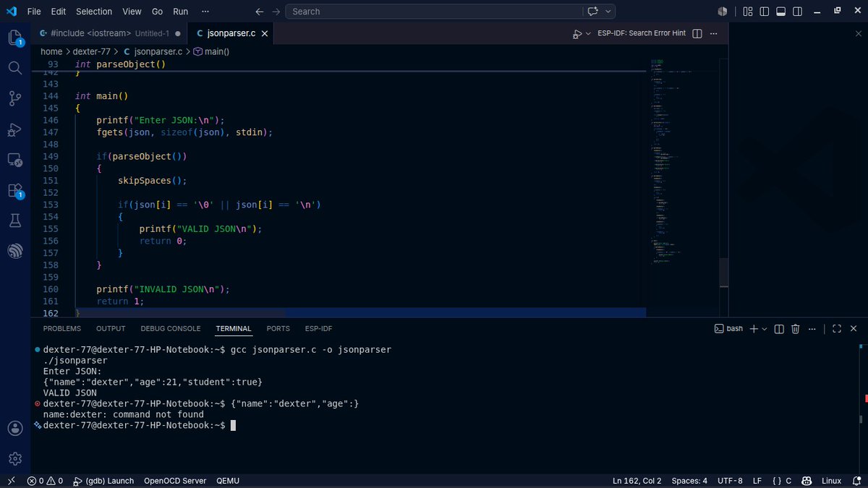Image resolution: width=868 pixels, height=488 pixels.
Task: Close the jsonparser.c editor tab
Action: click(x=265, y=33)
